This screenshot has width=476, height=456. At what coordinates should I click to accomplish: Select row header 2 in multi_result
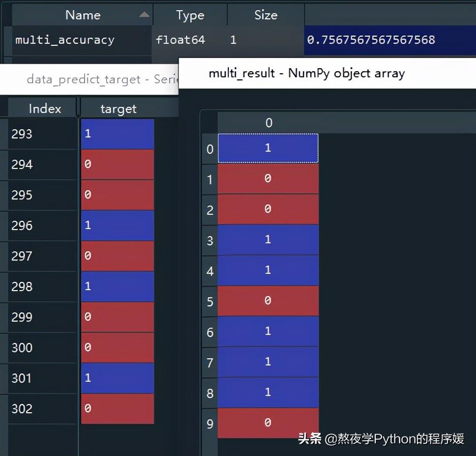coord(210,210)
